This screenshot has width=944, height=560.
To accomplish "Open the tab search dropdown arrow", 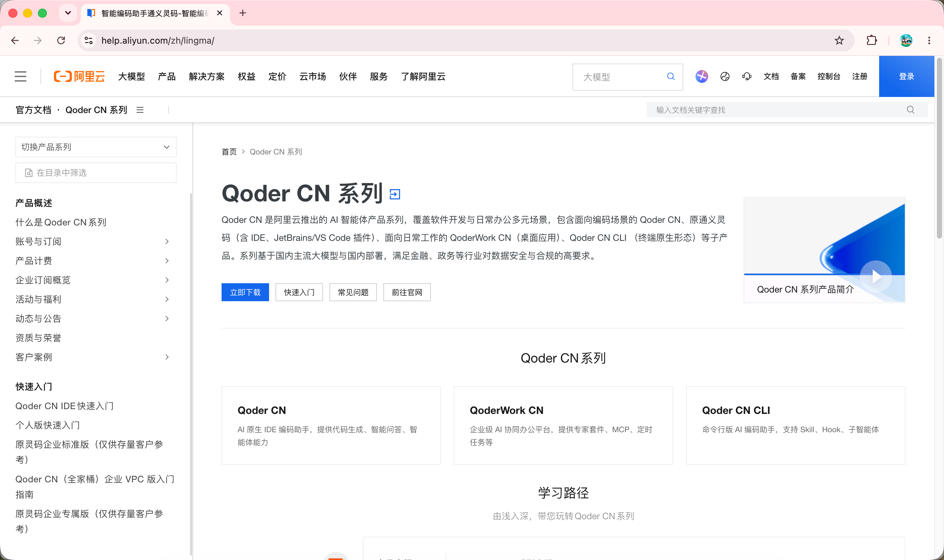I will point(68,13).
